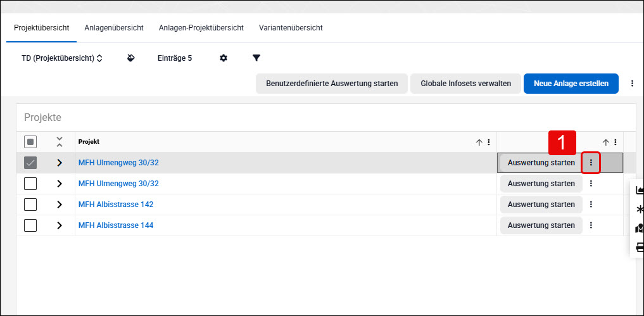Open the TD (Projektübersicht) view dropdown
The height and width of the screenshot is (316, 644).
[61, 58]
